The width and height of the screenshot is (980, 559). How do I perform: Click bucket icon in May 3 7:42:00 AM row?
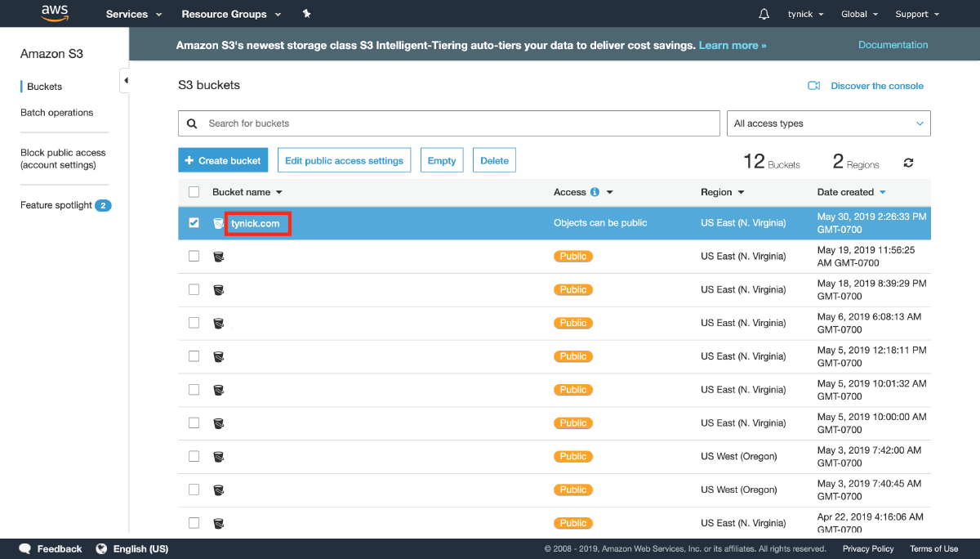(x=218, y=457)
